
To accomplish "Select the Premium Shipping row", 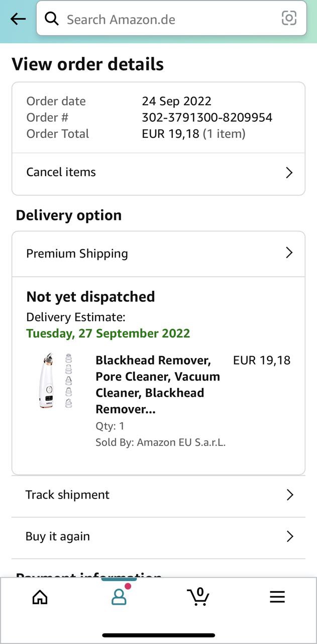I will 77,254.
